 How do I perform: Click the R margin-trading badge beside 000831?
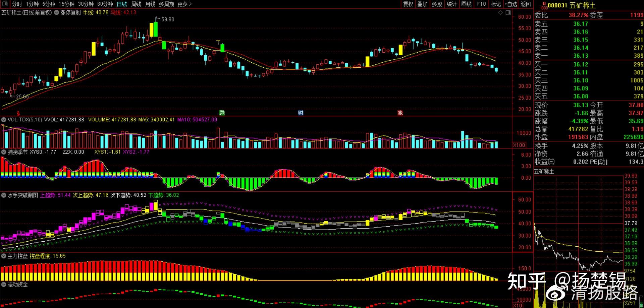click(544, 5)
